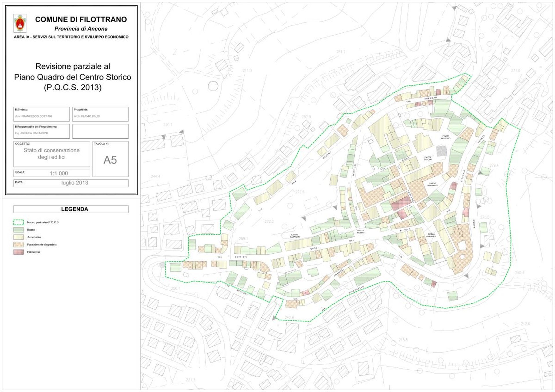Screen dimensions: 555x392
Task: Click the date field showing luglio 2013
Action: pos(71,183)
